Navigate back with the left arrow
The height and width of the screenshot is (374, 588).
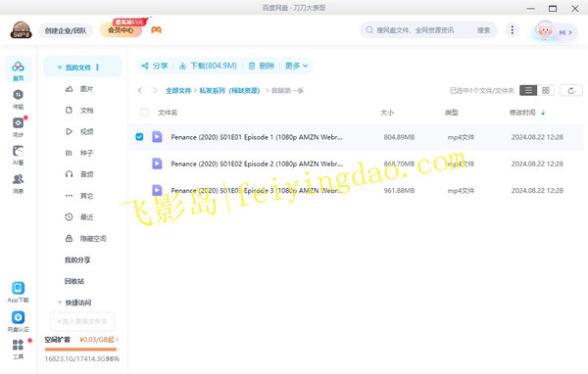coord(140,90)
